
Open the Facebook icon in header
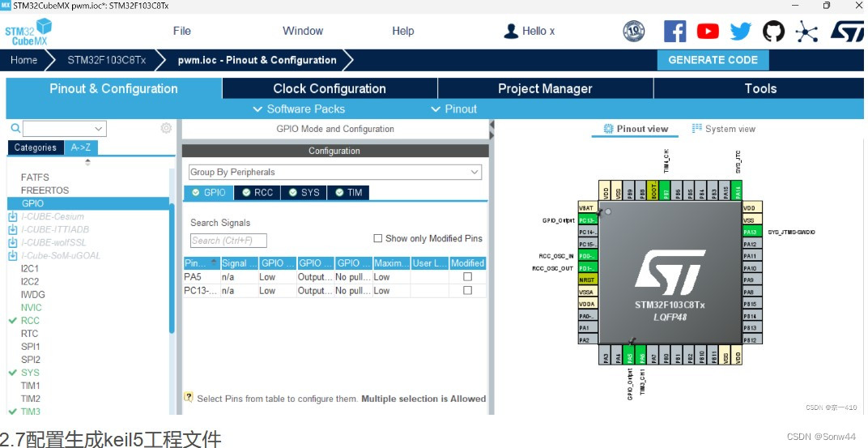pos(674,31)
